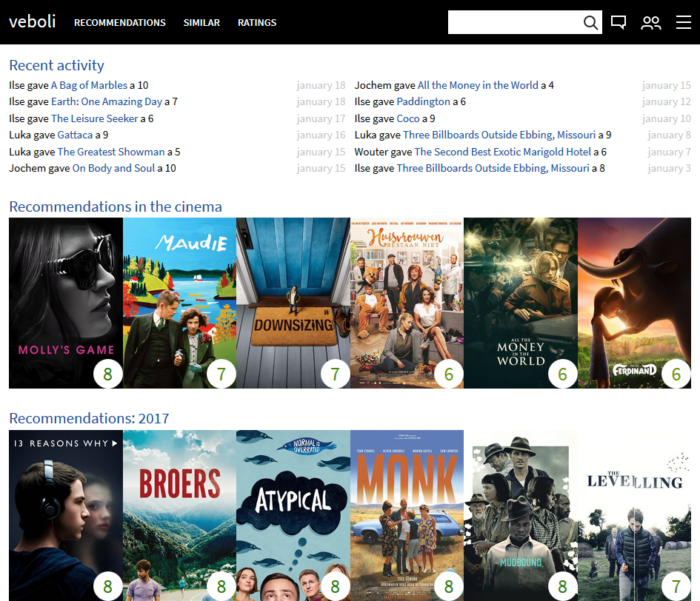Screen dimensions: 700x601
Task: Open the friends people icon
Action: pyautogui.click(x=651, y=22)
